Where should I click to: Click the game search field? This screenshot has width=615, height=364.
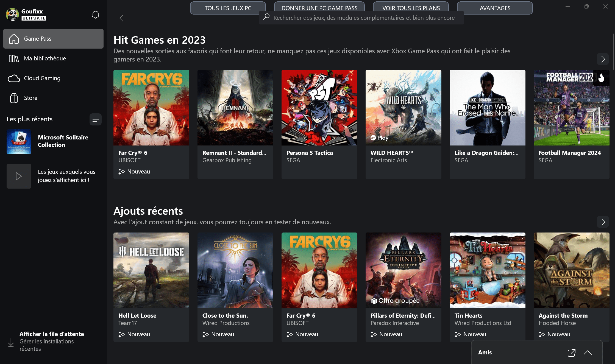[x=361, y=18]
